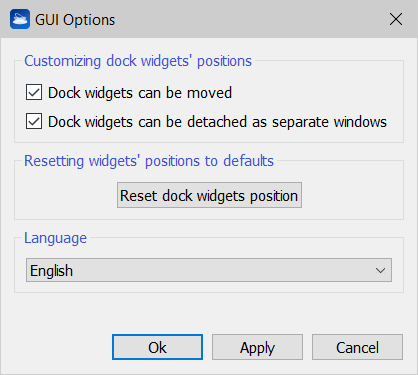Image resolution: width=418 pixels, height=375 pixels.
Task: Click the chevron arrow of the Language dropdown
Action: [380, 270]
